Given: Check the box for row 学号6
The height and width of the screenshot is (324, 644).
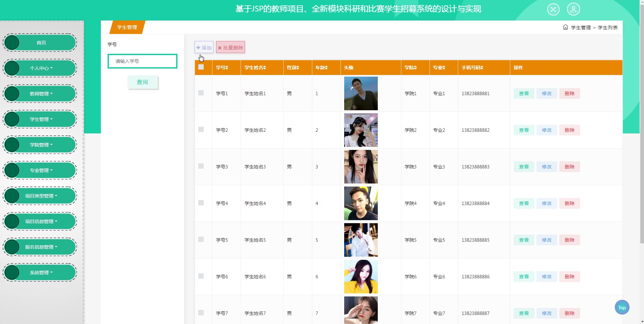Looking at the screenshot, I should tap(201, 276).
